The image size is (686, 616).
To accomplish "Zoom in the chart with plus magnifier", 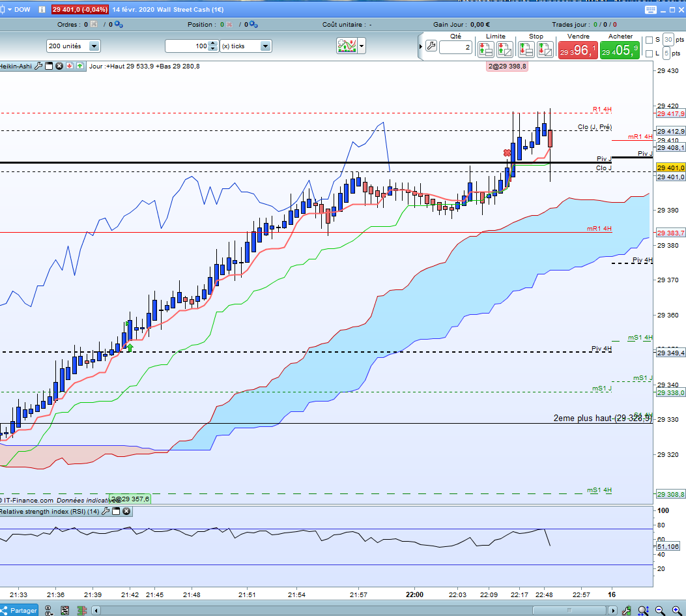I will pos(676,610).
